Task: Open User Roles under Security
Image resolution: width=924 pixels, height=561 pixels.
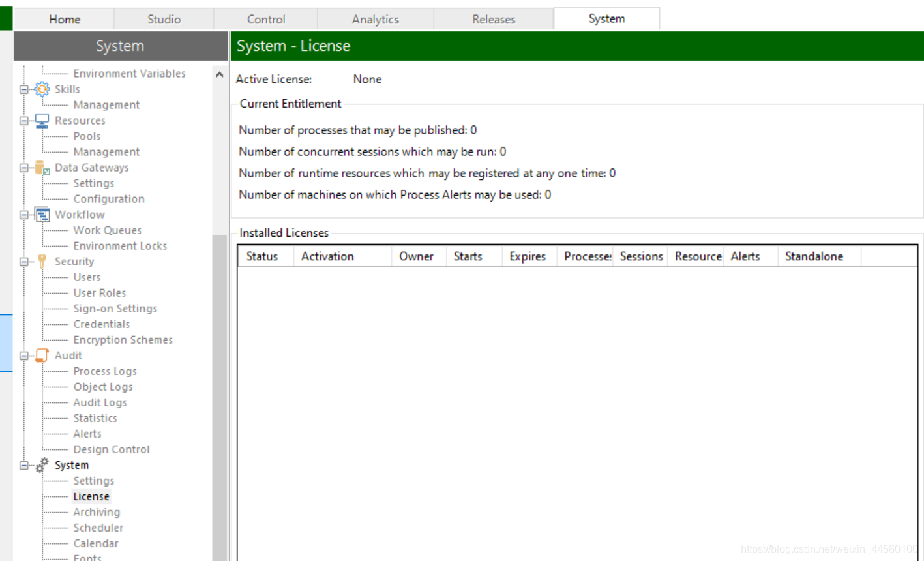Action: pyautogui.click(x=99, y=293)
